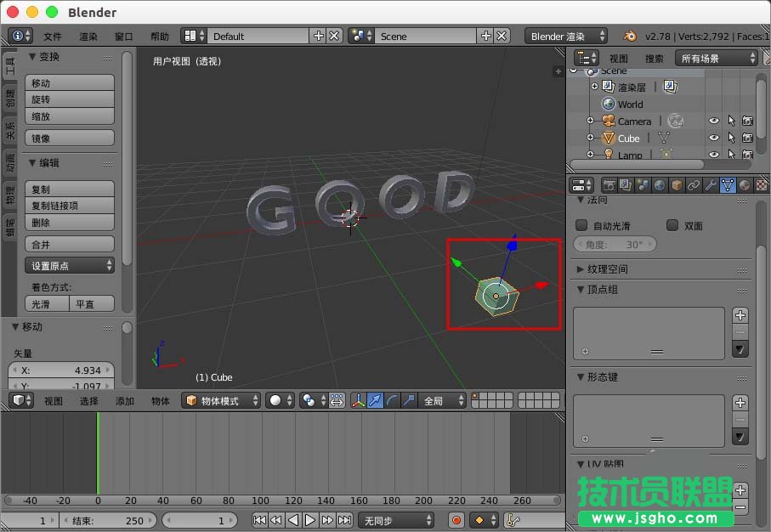The height and width of the screenshot is (532, 771).
Task: Select the Modifiers wrench icon
Action: 711,184
